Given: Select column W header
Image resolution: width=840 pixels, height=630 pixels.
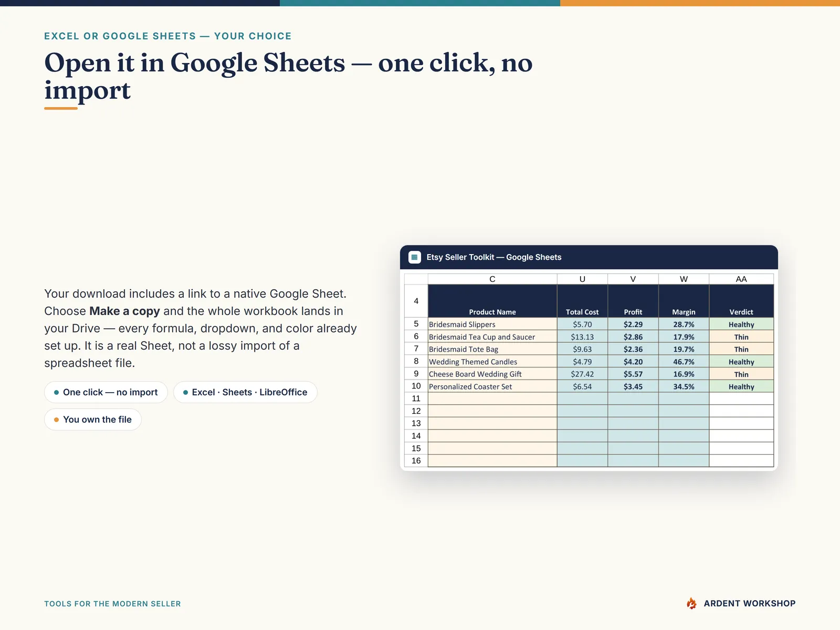Looking at the screenshot, I should (x=684, y=279).
